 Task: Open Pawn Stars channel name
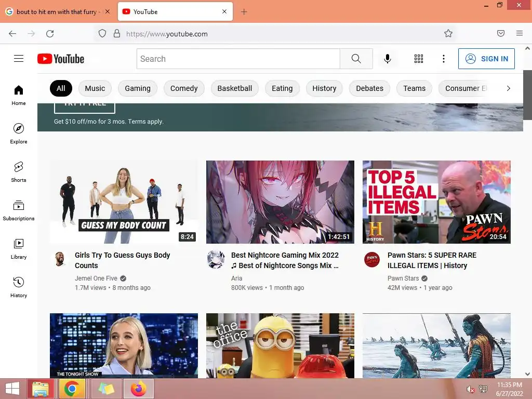403,278
